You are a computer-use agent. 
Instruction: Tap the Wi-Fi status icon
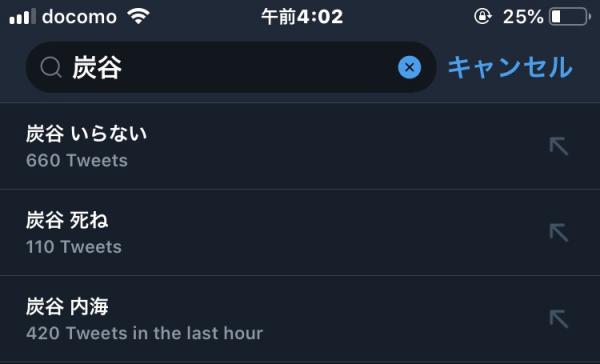click(139, 16)
